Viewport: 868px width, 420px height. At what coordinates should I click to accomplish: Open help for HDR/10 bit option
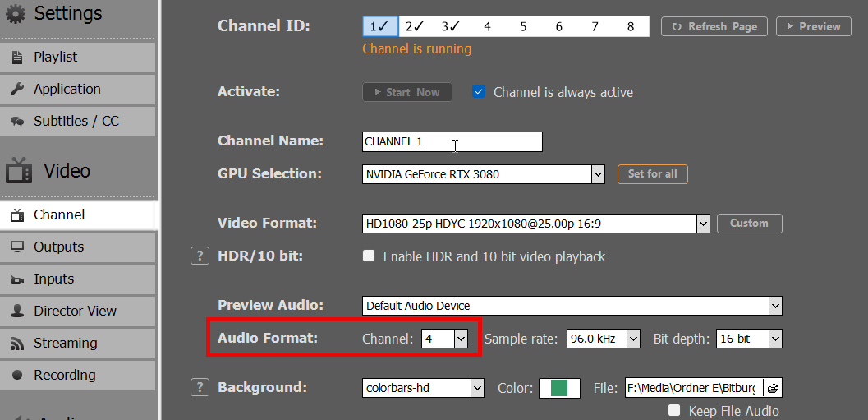[x=200, y=256]
